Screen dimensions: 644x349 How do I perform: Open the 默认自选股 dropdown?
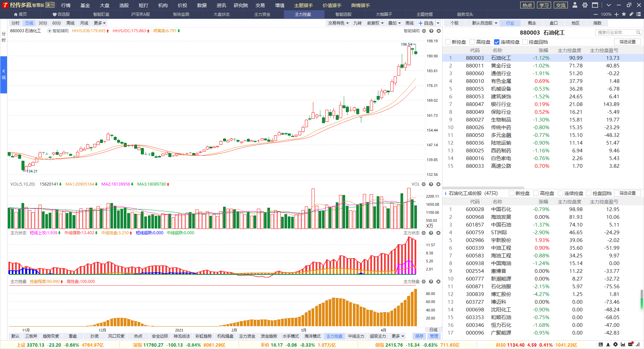484,23
